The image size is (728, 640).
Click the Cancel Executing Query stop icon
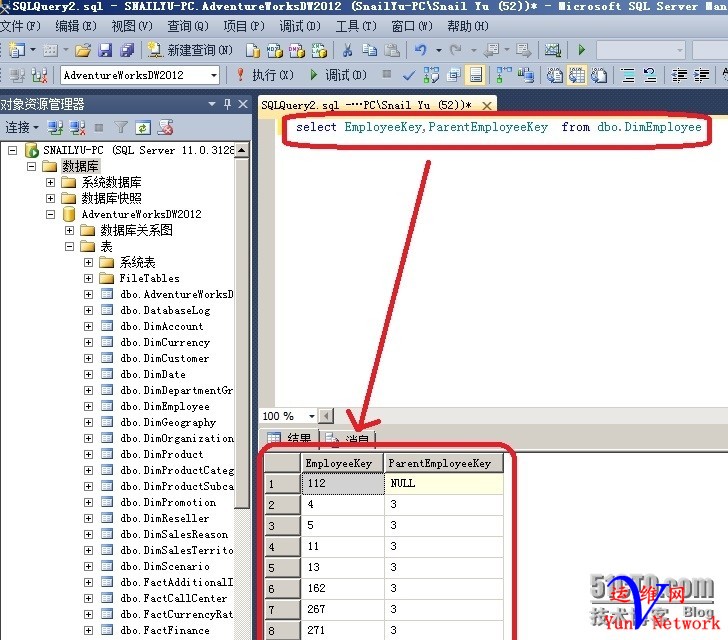(x=386, y=74)
